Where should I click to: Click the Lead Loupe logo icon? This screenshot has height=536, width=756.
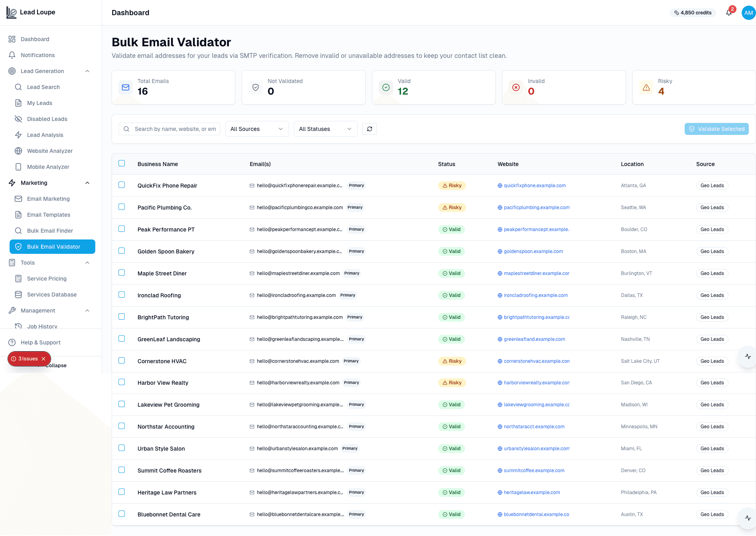tap(12, 13)
